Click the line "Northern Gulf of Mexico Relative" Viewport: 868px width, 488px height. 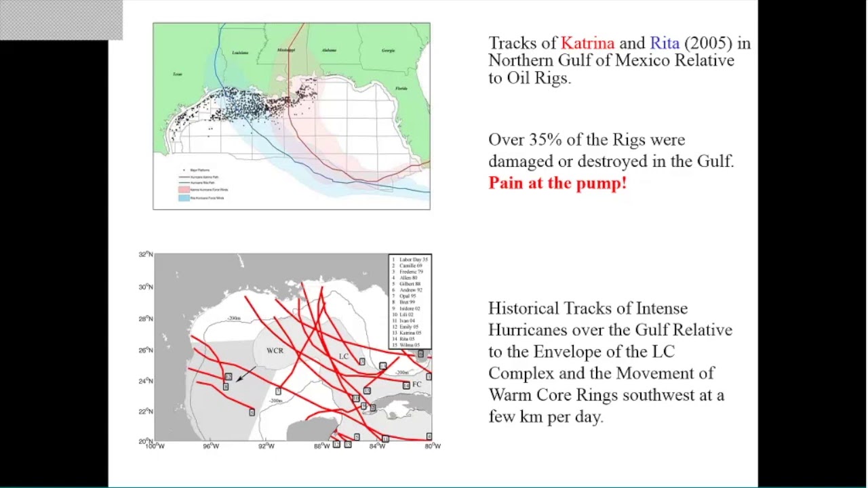pos(611,60)
